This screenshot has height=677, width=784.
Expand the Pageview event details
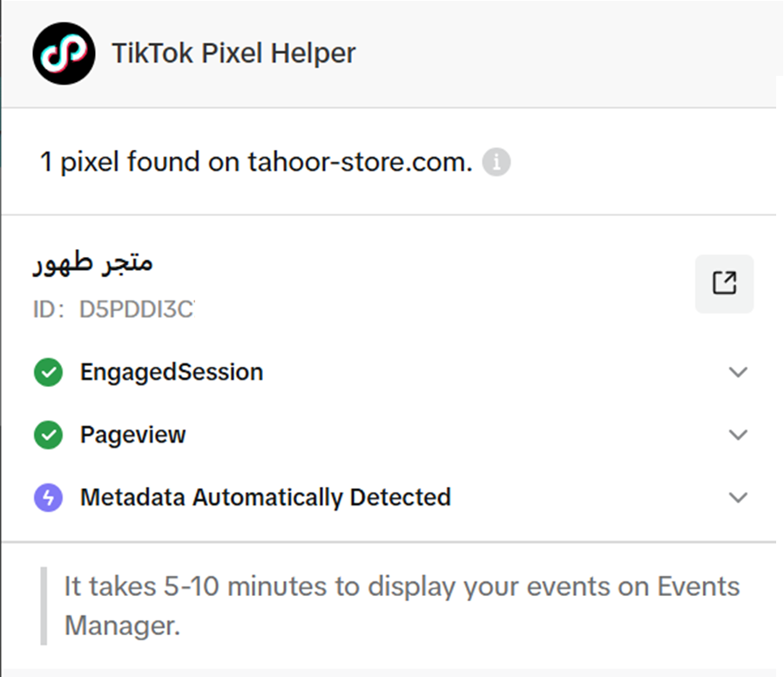(739, 435)
